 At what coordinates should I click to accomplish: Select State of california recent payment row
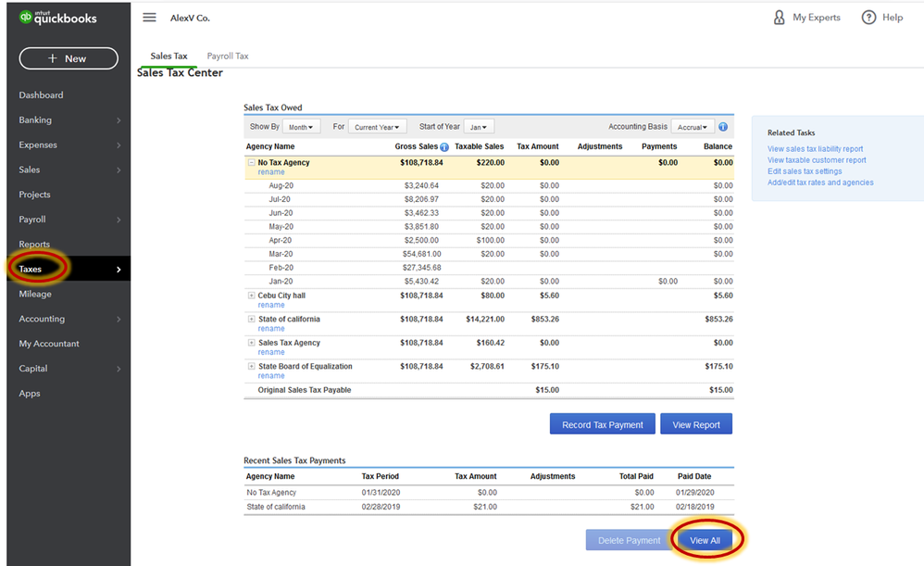489,507
